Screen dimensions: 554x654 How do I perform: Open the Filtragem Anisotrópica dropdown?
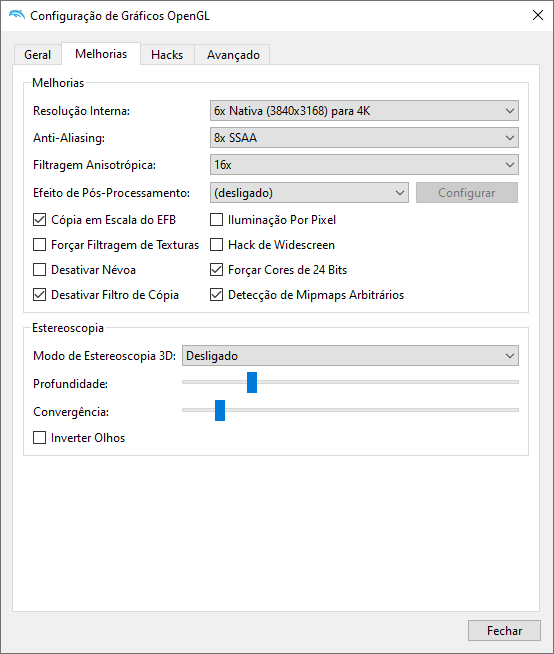[x=364, y=165]
